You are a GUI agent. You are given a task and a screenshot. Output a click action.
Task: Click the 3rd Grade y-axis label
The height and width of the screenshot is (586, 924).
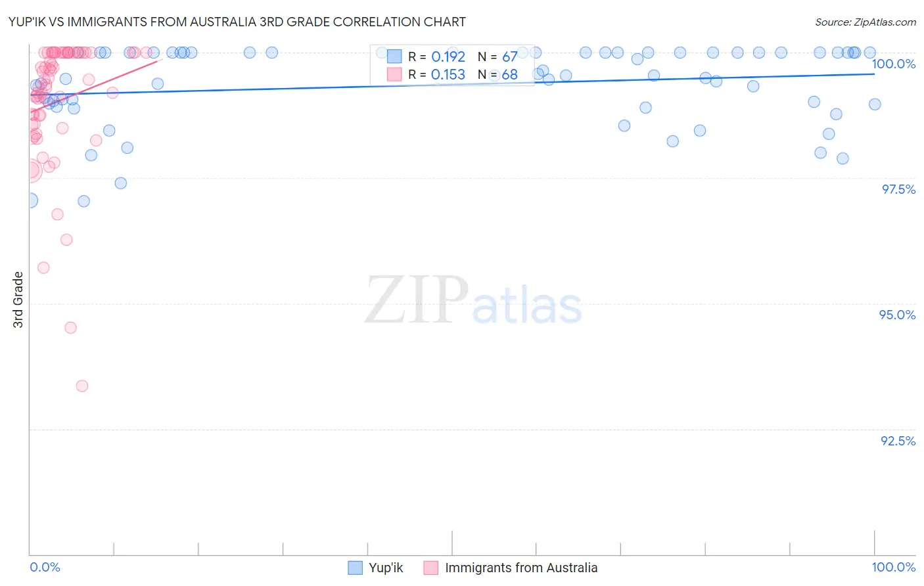tap(18, 300)
